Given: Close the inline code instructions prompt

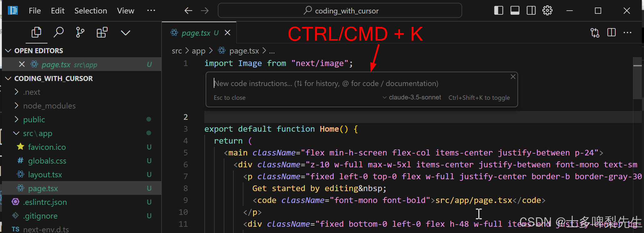Looking at the screenshot, I should click(x=513, y=77).
